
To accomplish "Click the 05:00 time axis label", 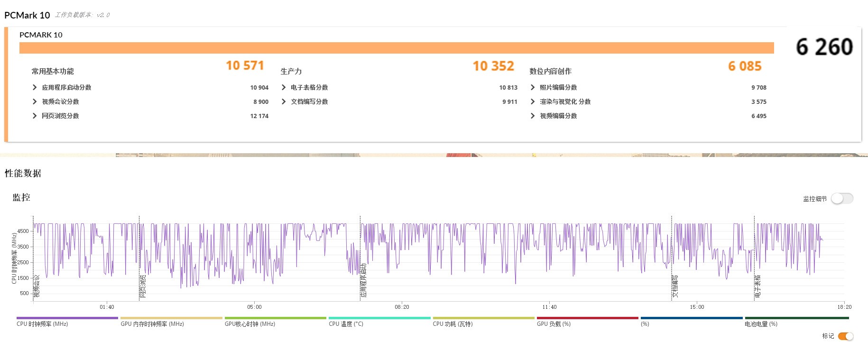I will pyautogui.click(x=254, y=307).
